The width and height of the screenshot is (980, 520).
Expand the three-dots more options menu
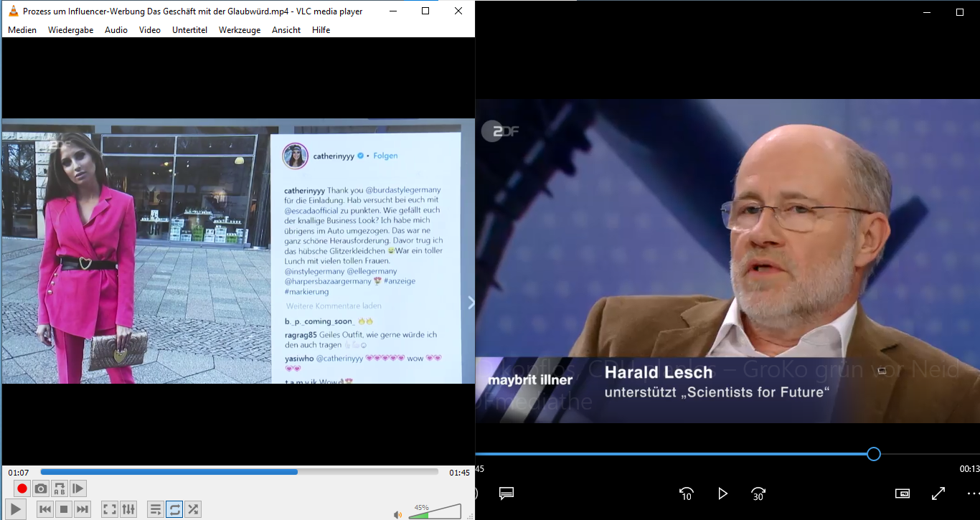(x=972, y=493)
